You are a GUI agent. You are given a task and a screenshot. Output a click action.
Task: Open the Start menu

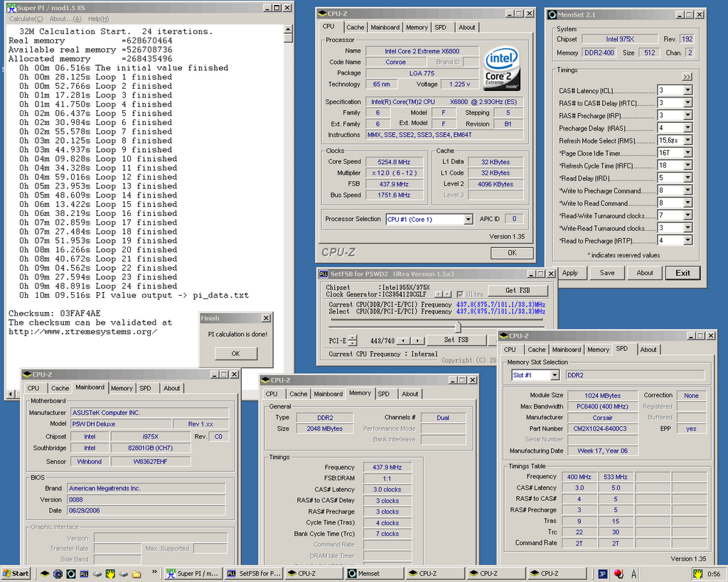[x=16, y=573]
